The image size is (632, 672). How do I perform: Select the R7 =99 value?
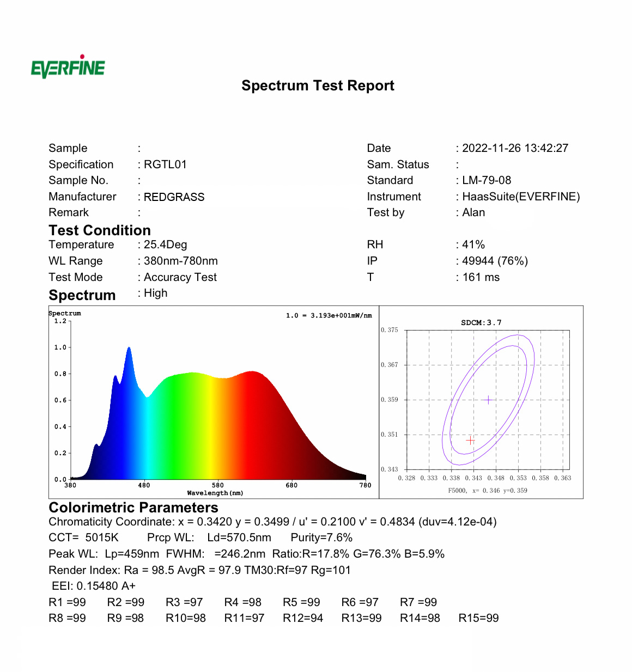(418, 602)
